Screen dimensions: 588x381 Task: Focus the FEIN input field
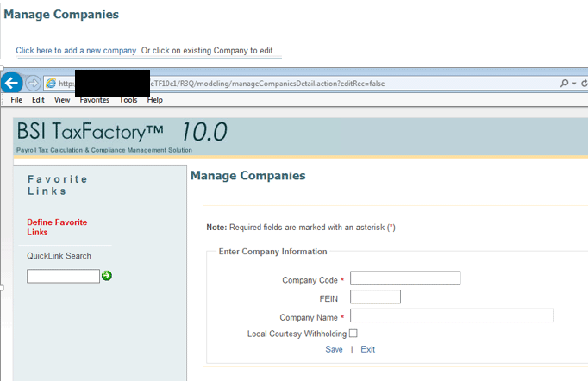(375, 297)
